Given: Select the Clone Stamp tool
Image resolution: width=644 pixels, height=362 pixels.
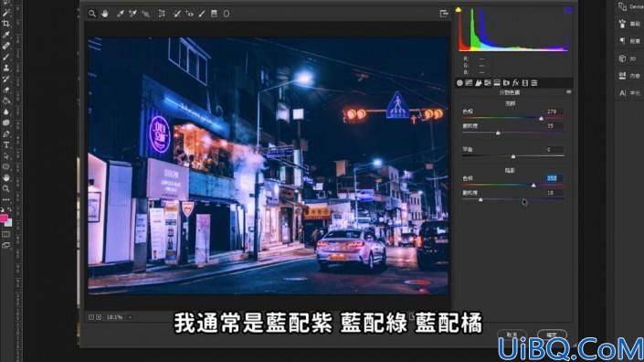Looking at the screenshot, I should pyautogui.click(x=6, y=68).
